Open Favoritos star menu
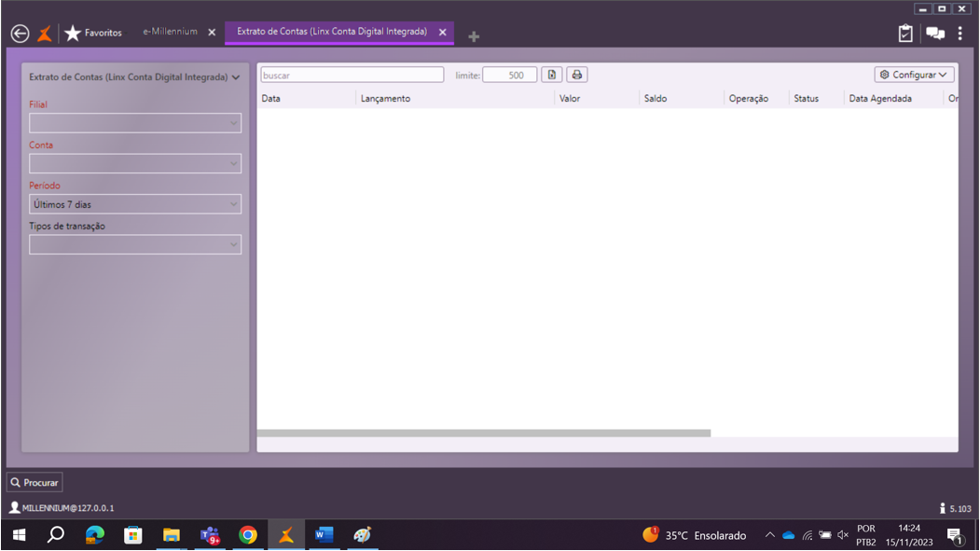 [x=93, y=34]
